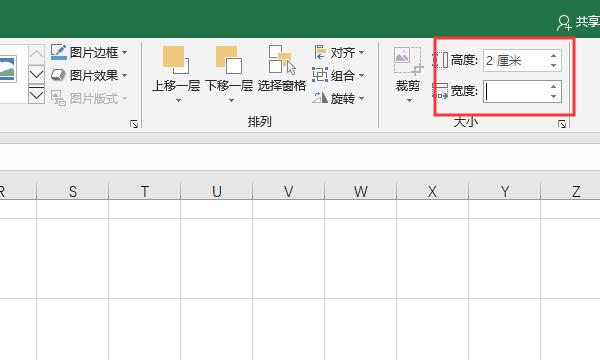Click the 图片边框 pencil icon
600x360 pixels.
pyautogui.click(x=59, y=52)
